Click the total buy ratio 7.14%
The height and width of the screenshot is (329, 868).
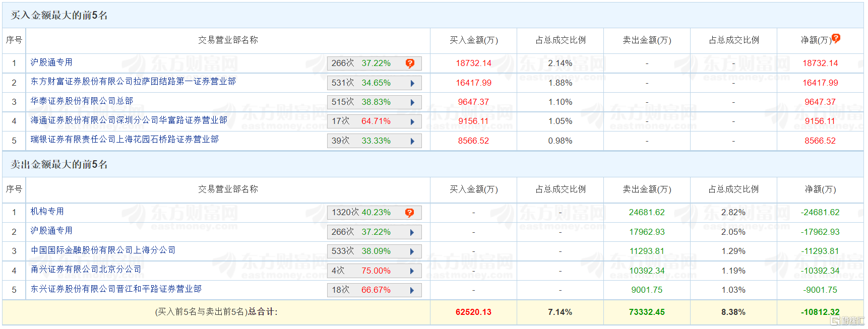click(x=560, y=312)
